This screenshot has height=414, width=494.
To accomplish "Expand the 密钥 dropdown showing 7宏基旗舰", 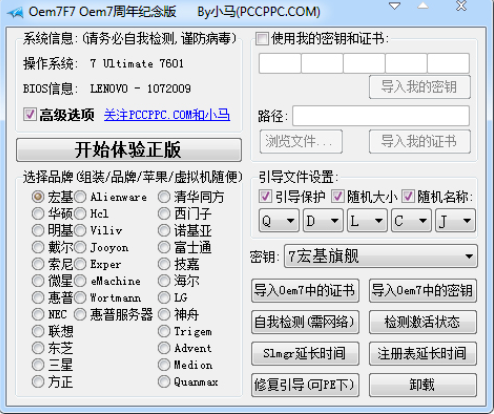I will pos(381,256).
